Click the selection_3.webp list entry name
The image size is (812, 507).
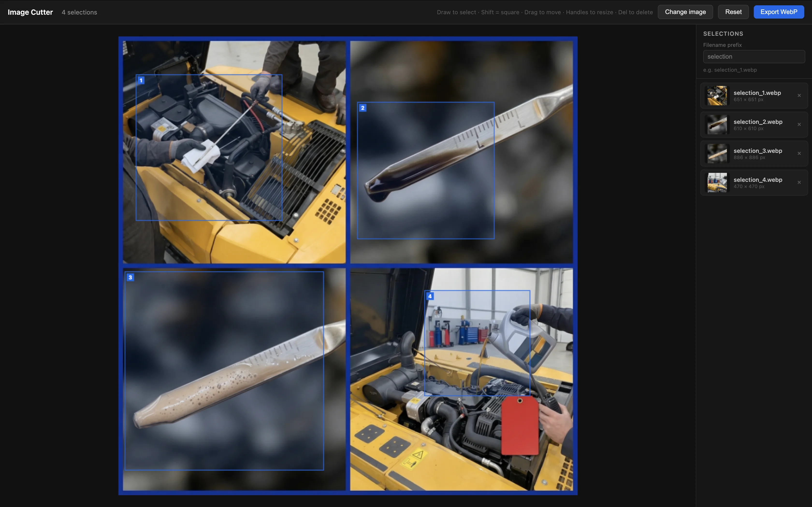758,151
